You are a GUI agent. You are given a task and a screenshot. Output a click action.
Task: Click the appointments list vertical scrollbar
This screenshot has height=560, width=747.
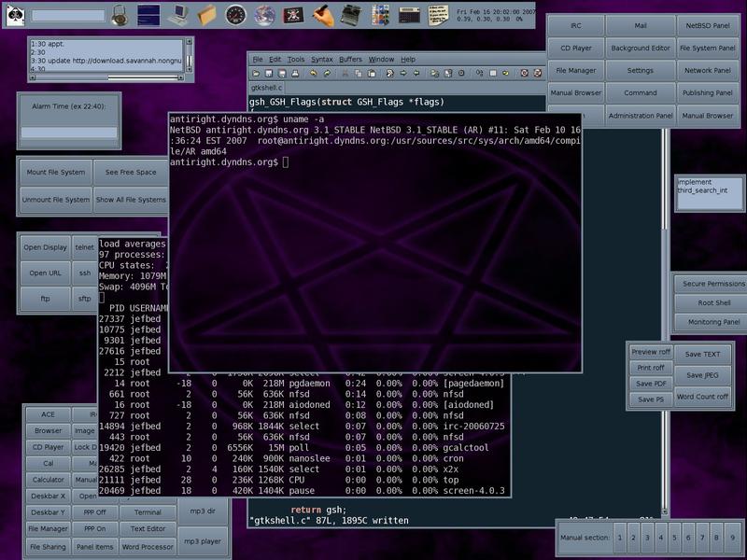[x=189, y=58]
